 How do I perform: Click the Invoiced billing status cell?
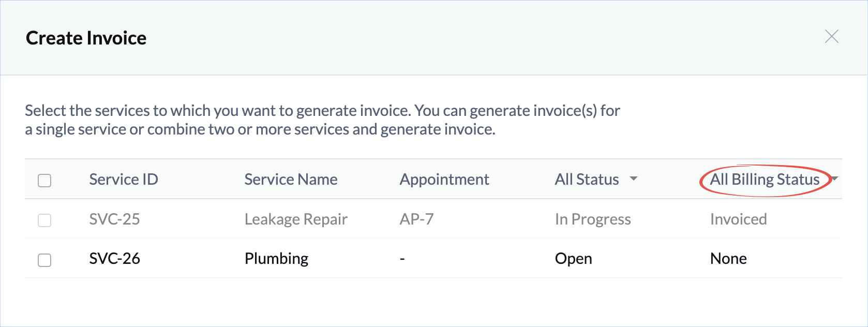point(738,219)
